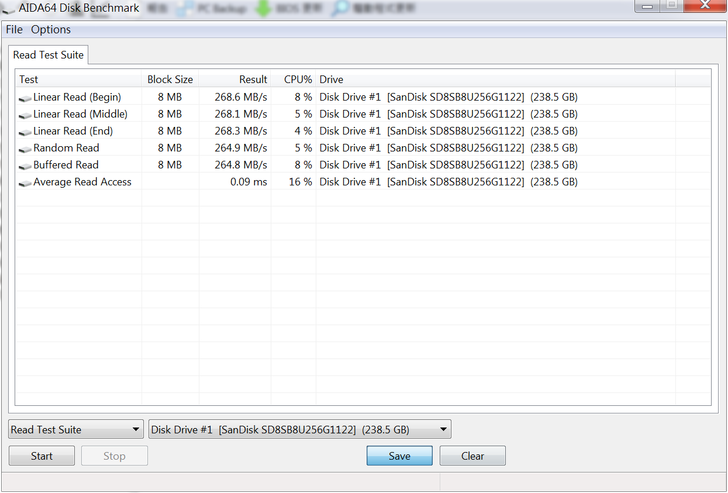Open the Disk Drive #1 selection dropdown
Screen dimensions: 728x493
(300, 429)
